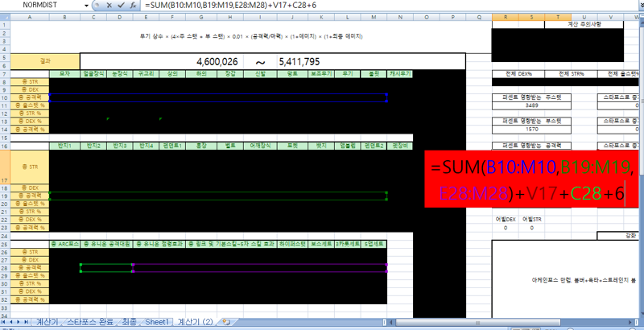Image resolution: width=644 pixels, height=330 pixels.
Task: Select the 계산기 (2) sheet tab
Action: (x=196, y=322)
